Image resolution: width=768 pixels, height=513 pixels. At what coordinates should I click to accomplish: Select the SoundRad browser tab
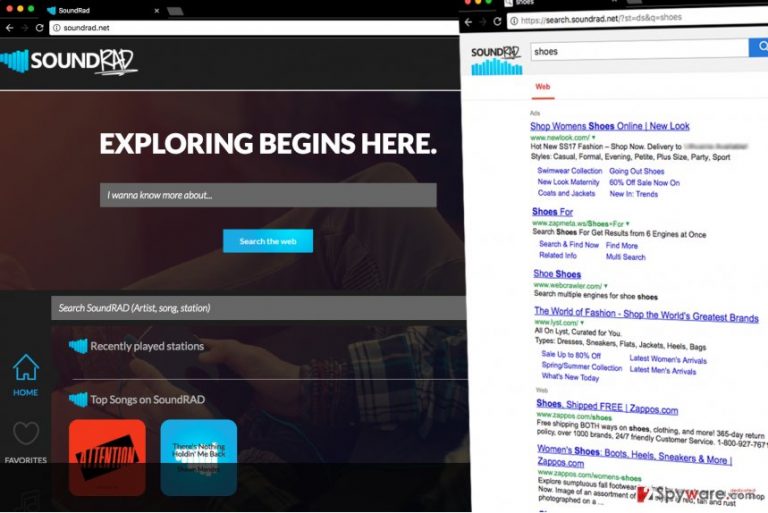100,10
